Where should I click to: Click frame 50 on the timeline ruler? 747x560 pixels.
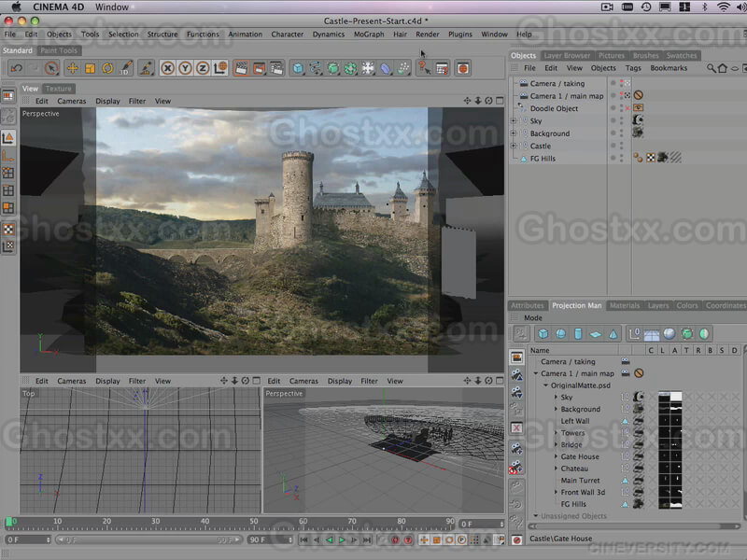point(254,522)
